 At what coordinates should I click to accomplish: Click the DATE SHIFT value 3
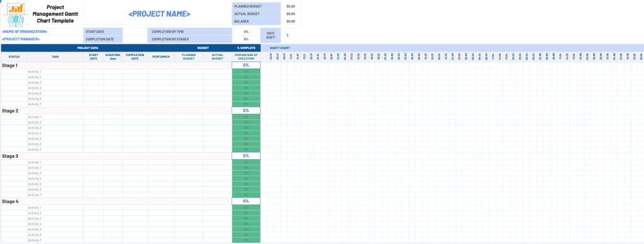[x=287, y=35]
